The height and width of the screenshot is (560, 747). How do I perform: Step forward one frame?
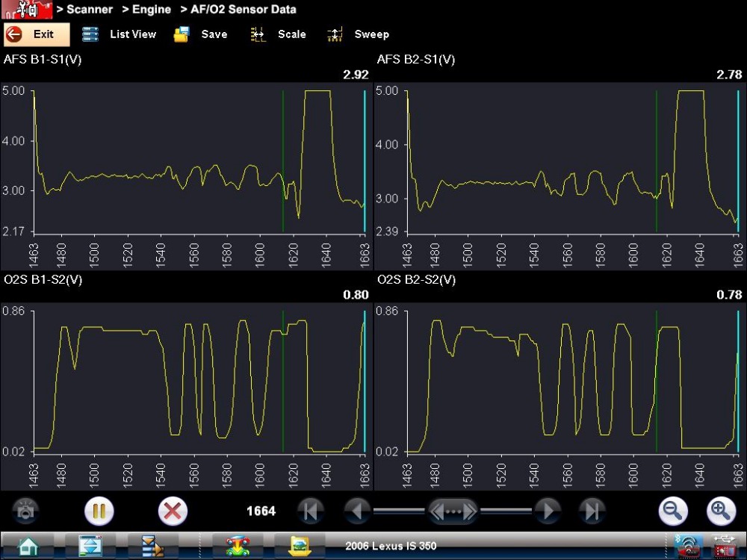[548, 511]
